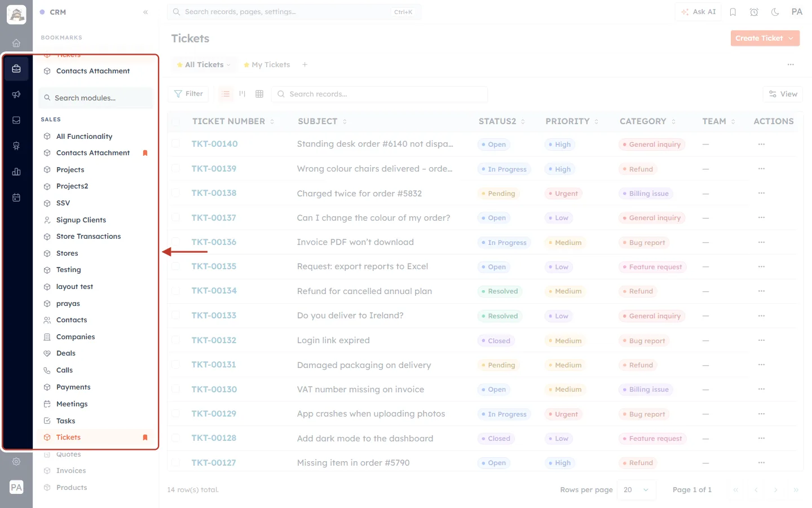This screenshot has width=812, height=508.
Task: Switch to dark mode with the moon icon
Action: pyautogui.click(x=775, y=12)
